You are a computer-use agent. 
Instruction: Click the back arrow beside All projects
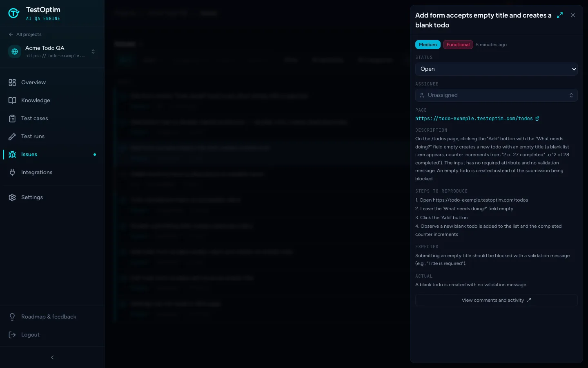coord(11,34)
